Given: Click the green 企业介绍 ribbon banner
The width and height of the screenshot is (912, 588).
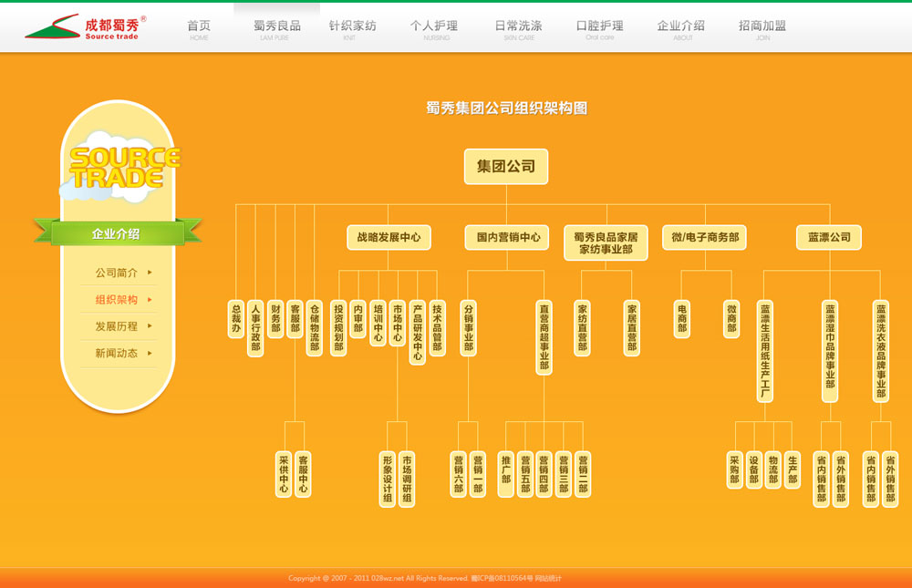Looking at the screenshot, I should [x=117, y=234].
